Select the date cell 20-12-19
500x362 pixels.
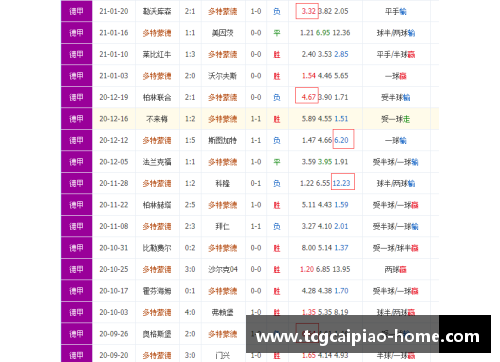point(114,97)
